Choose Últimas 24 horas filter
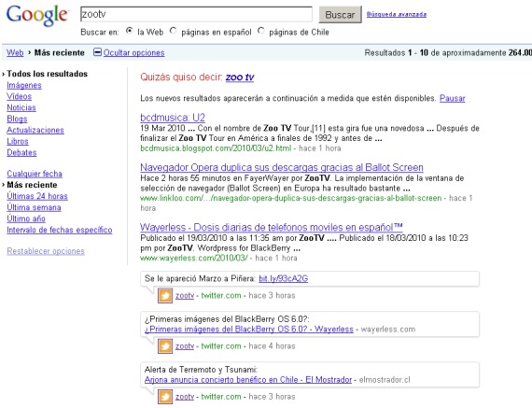 pos(37,196)
